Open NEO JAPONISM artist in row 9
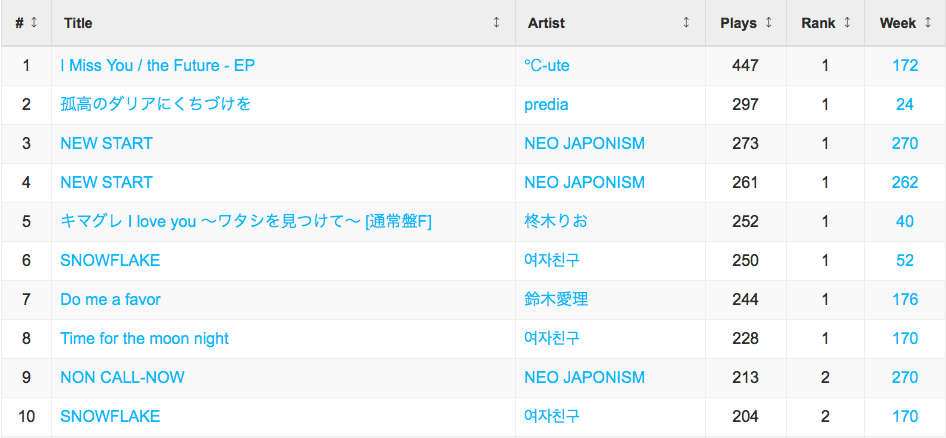This screenshot has width=946, height=438. [x=584, y=378]
